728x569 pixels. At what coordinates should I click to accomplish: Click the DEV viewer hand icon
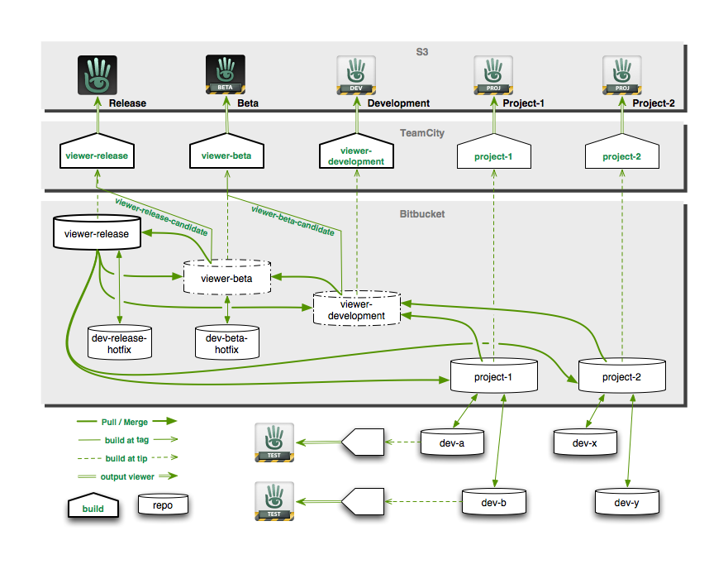[356, 74]
